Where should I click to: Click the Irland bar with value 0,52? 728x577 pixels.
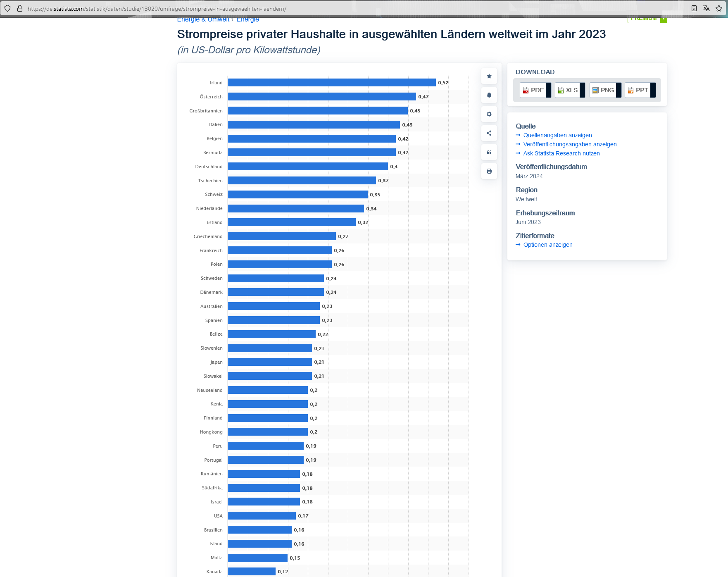click(x=332, y=83)
